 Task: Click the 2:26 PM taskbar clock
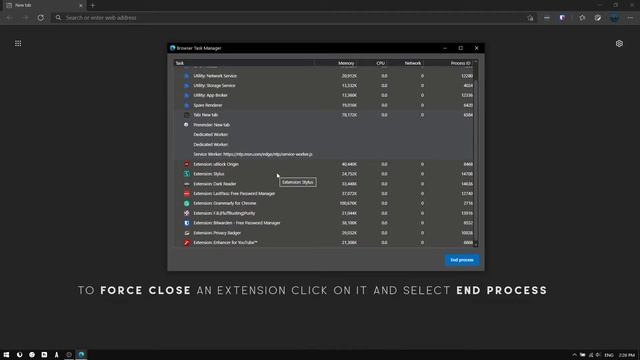coord(627,355)
